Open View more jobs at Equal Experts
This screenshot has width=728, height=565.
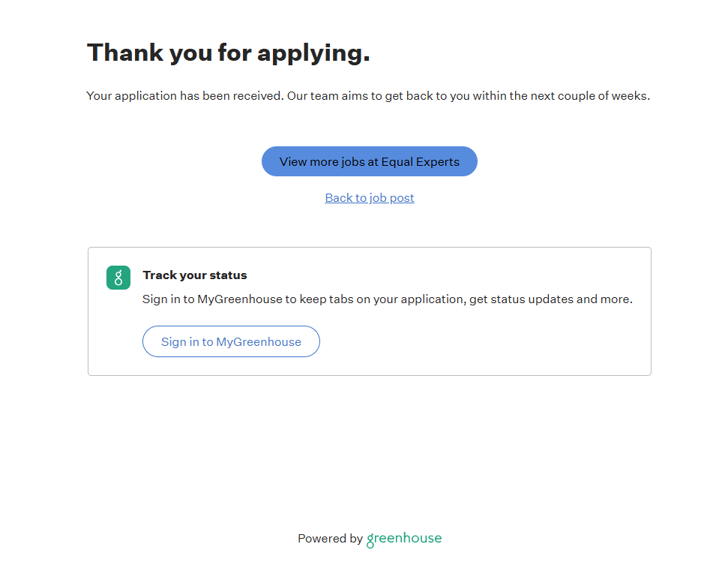pos(369,161)
